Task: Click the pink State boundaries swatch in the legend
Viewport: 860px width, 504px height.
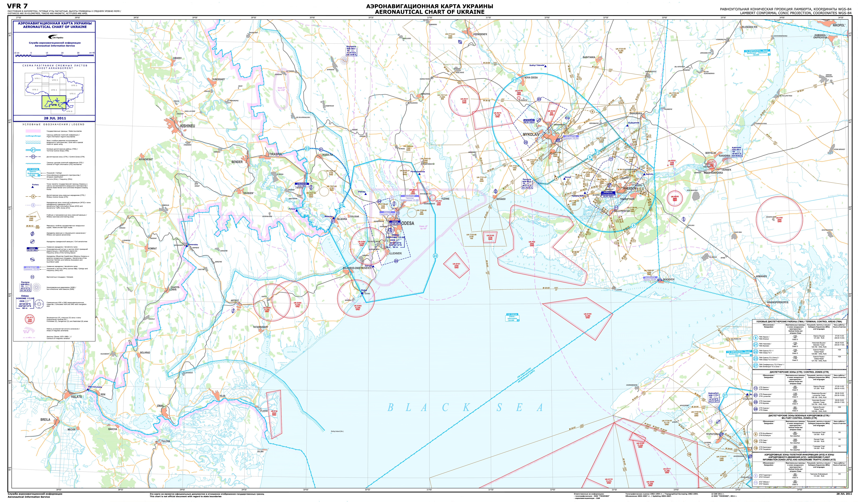Action: (x=33, y=131)
